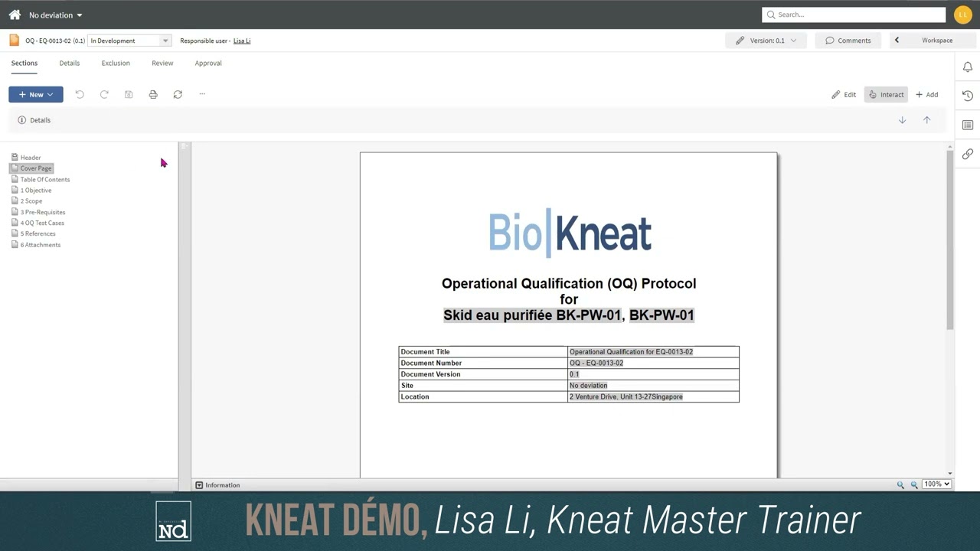
Task: Click the Save icon in toolbar
Action: tap(129, 94)
